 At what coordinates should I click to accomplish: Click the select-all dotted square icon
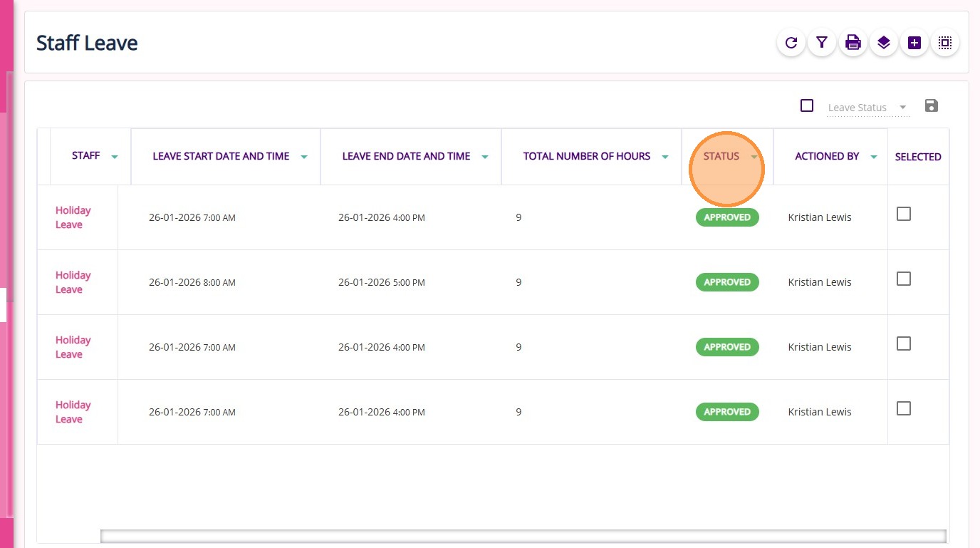click(945, 43)
